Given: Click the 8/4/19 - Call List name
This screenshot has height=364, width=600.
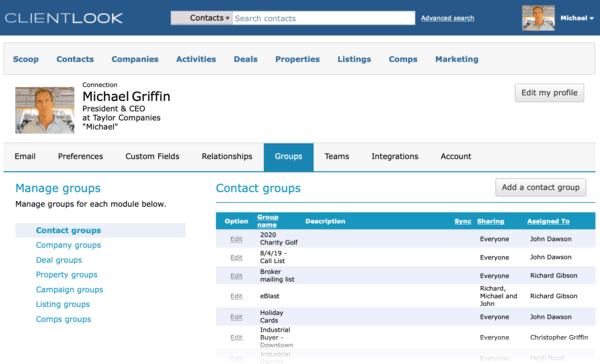Looking at the screenshot, I should pyautogui.click(x=273, y=257).
